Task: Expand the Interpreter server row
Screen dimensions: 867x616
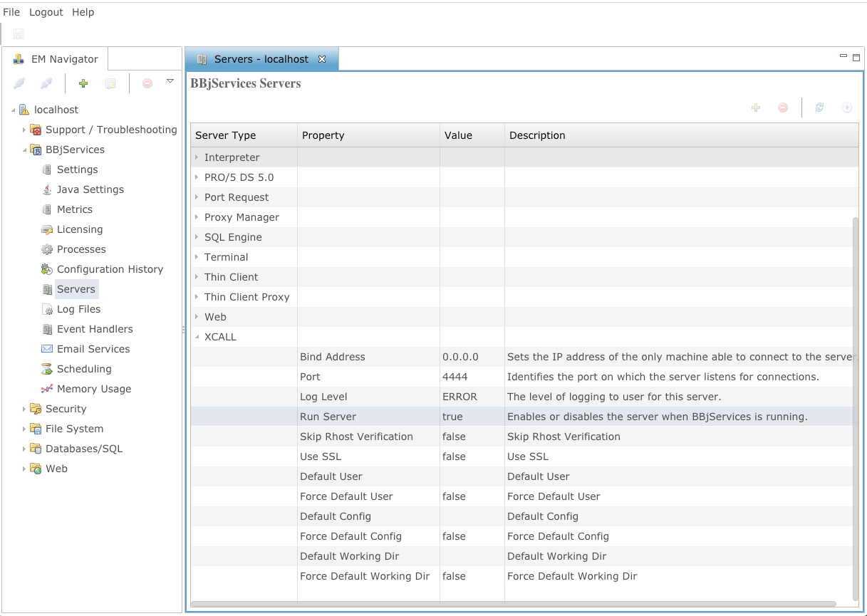Action: point(197,157)
